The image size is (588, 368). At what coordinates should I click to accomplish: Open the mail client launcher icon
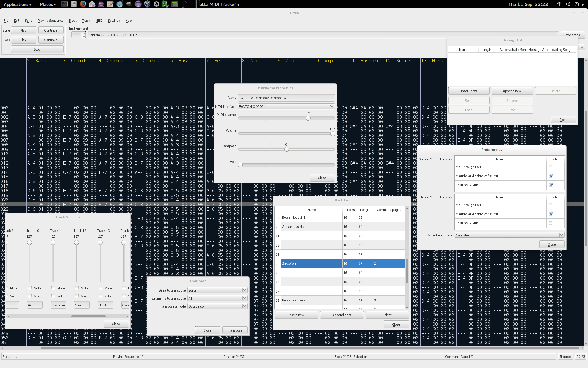pyautogui.click(x=92, y=4)
